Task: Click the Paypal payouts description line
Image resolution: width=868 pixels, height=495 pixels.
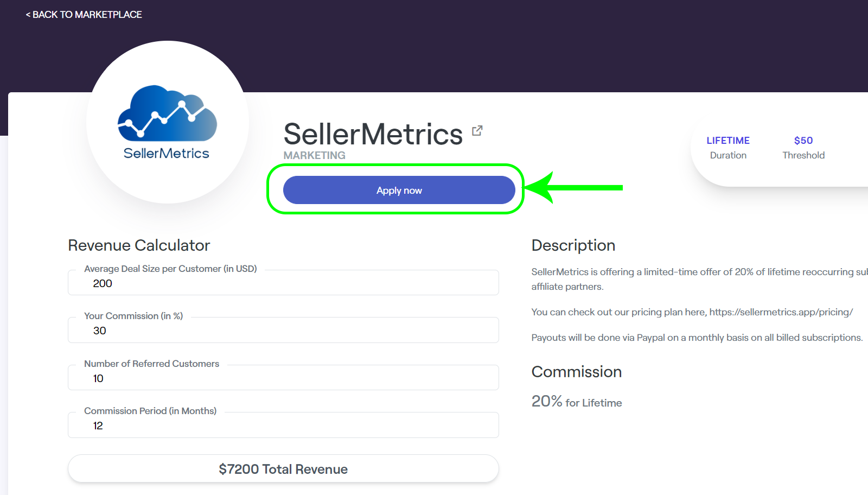Action: click(697, 338)
